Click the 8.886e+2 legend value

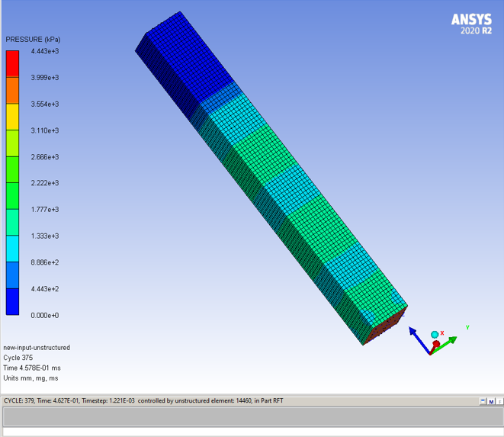click(x=45, y=262)
